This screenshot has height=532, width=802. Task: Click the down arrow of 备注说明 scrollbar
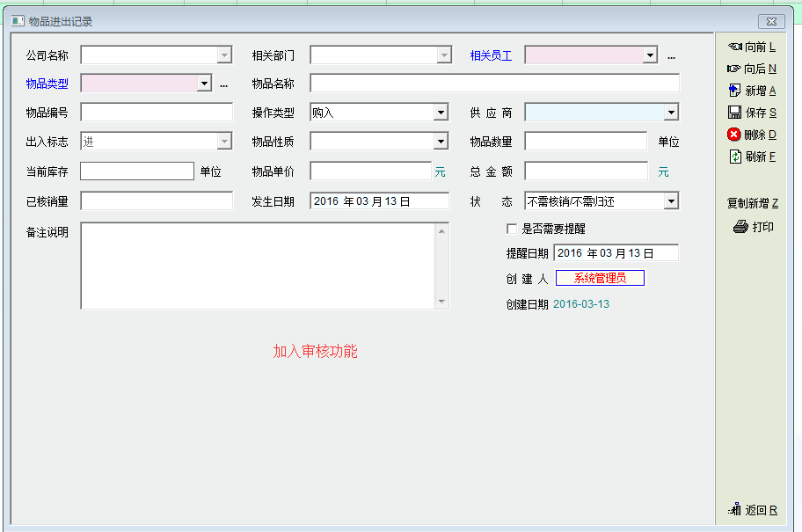441,302
